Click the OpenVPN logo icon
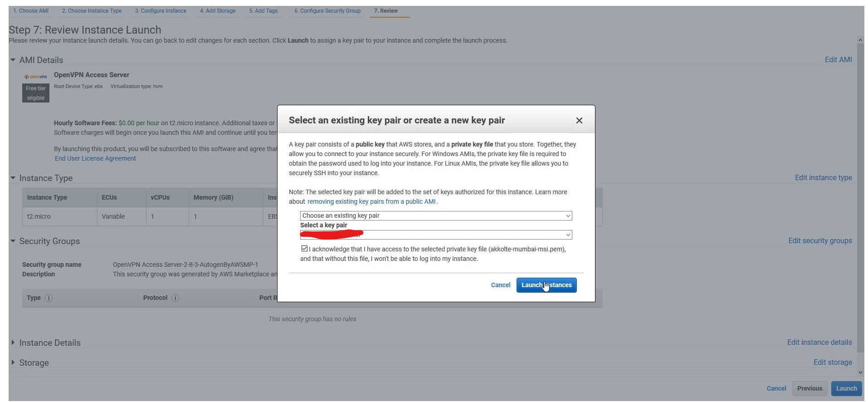 pos(36,77)
